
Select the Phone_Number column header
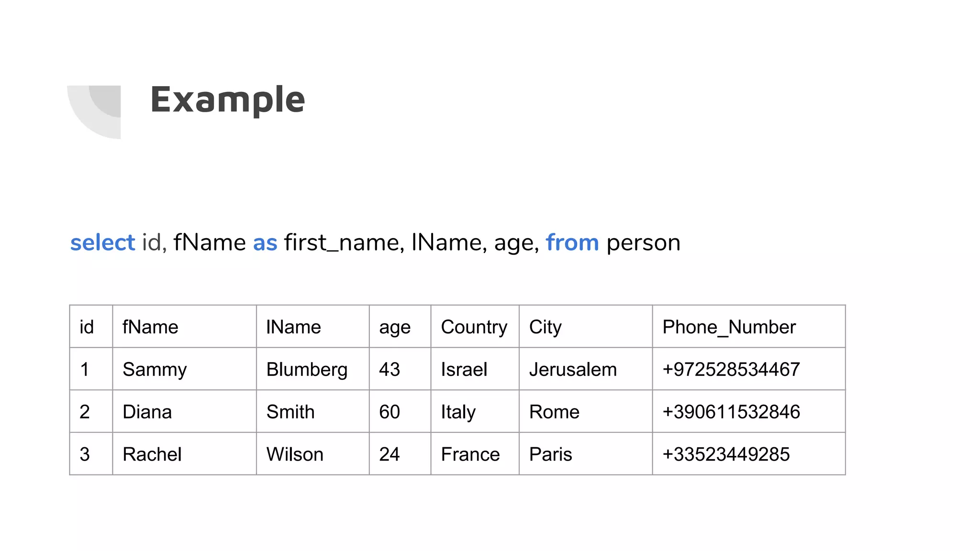(729, 327)
